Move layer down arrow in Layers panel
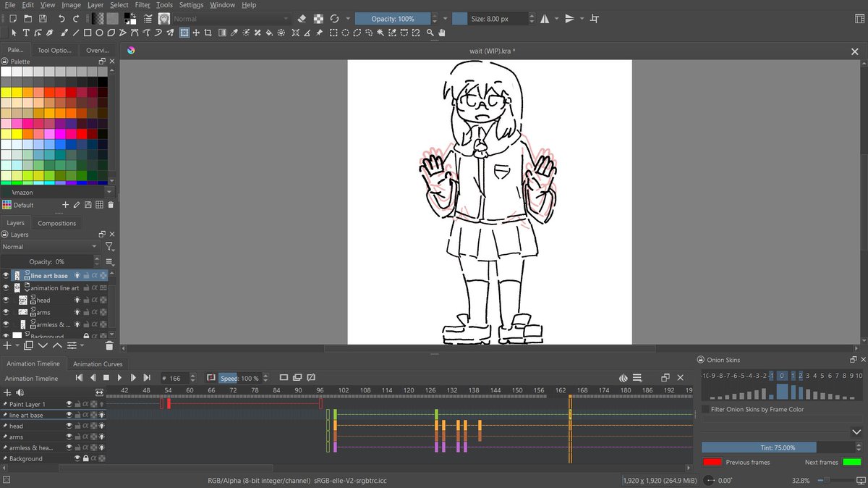 43,345
